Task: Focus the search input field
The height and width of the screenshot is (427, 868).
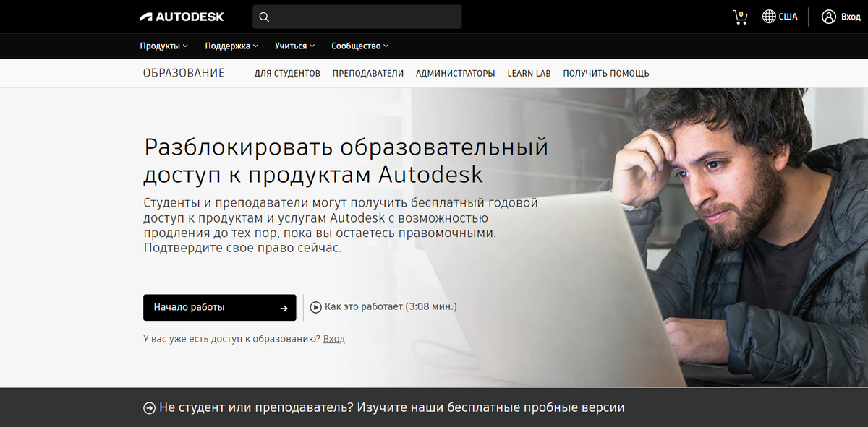Action: coord(357,17)
